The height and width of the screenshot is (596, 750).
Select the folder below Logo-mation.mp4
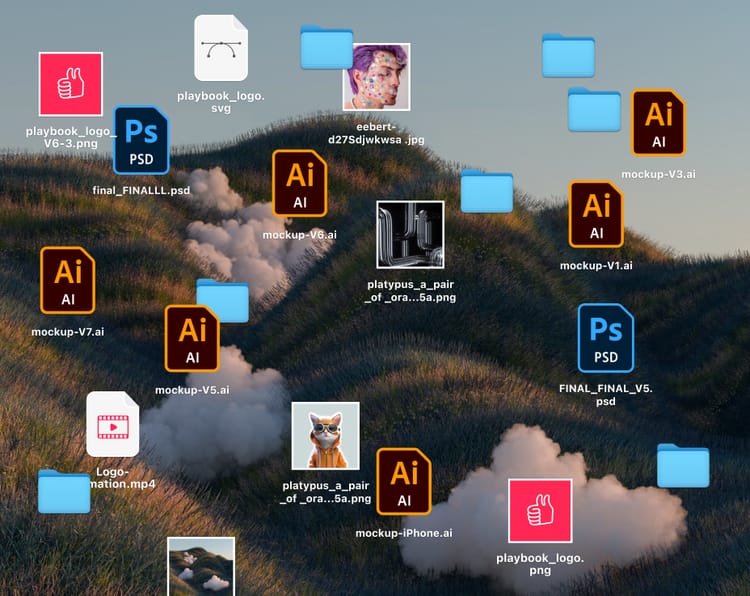[x=64, y=491]
